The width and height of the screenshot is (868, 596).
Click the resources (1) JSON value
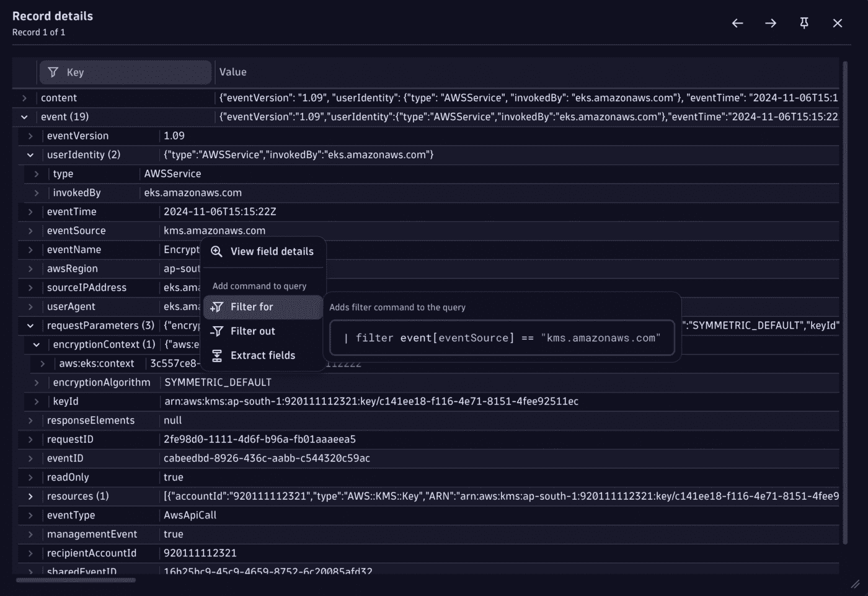501,496
